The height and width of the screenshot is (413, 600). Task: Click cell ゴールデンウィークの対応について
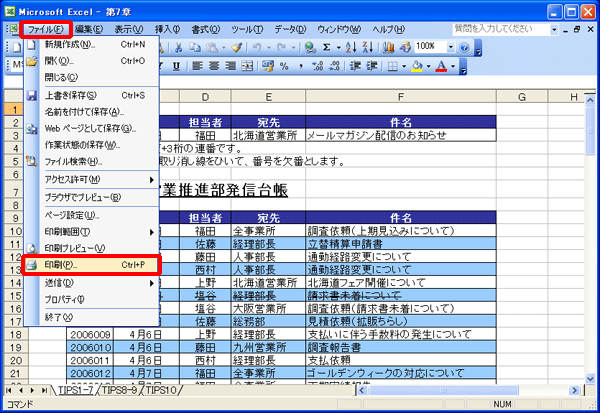(401, 373)
